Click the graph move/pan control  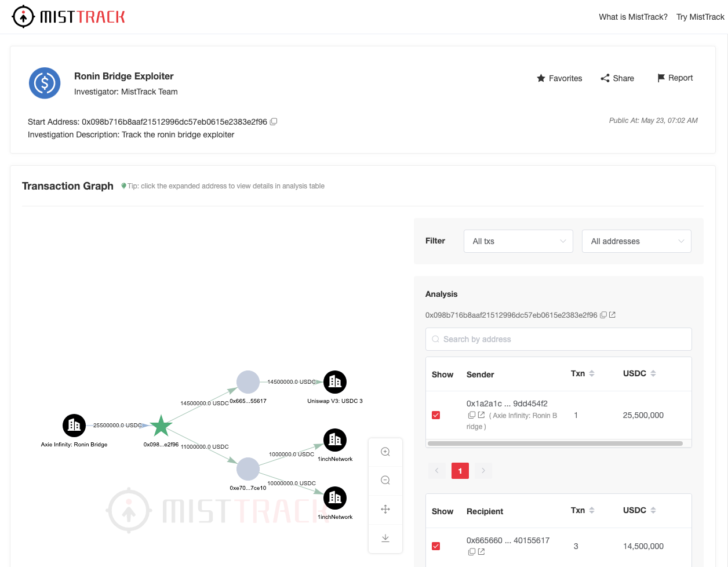point(385,510)
